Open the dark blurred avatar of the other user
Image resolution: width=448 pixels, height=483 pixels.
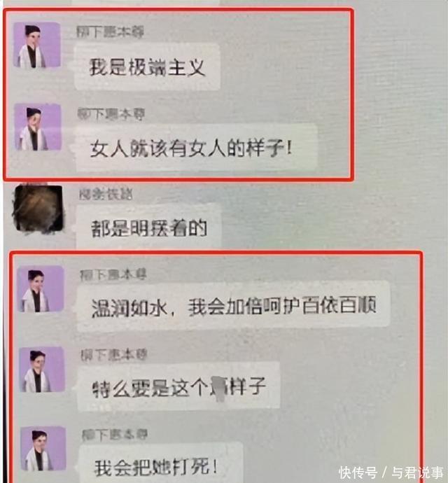38,209
